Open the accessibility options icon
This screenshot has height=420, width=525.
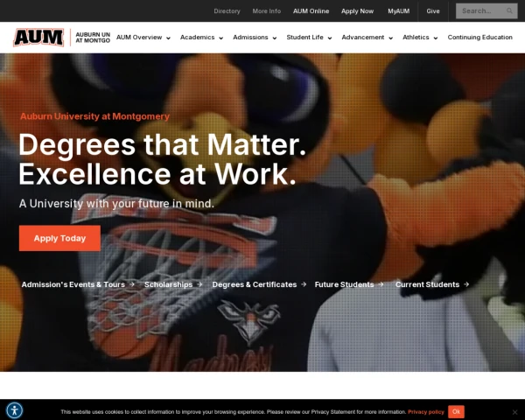point(14,410)
